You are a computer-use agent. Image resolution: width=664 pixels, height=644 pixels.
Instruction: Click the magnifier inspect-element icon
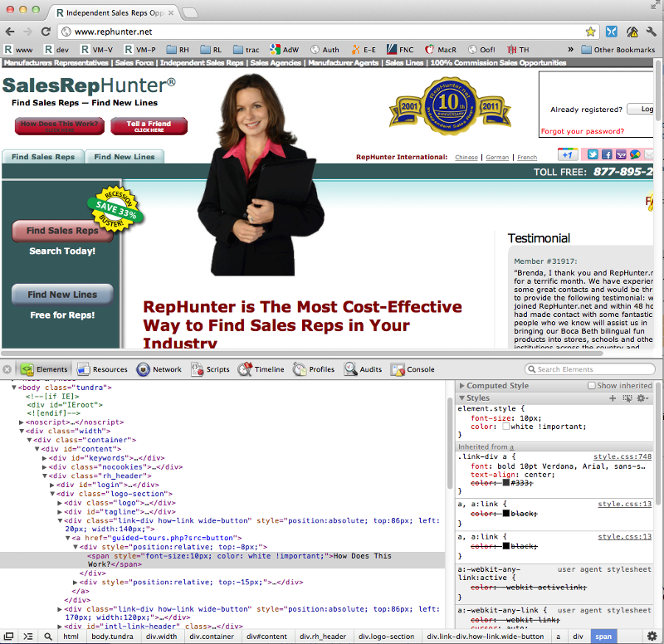pos(48,637)
